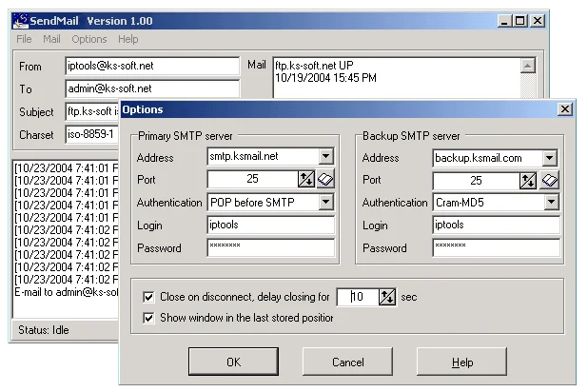Click the Help button in Options

[462, 363]
